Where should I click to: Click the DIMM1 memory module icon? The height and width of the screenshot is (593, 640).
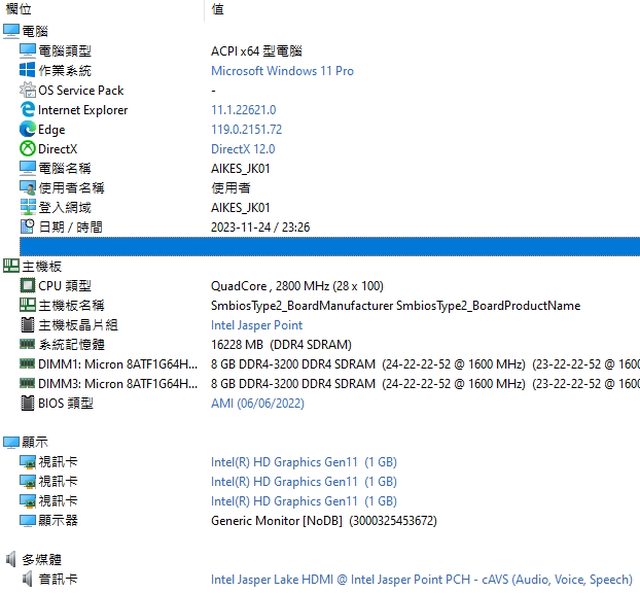tap(28, 364)
